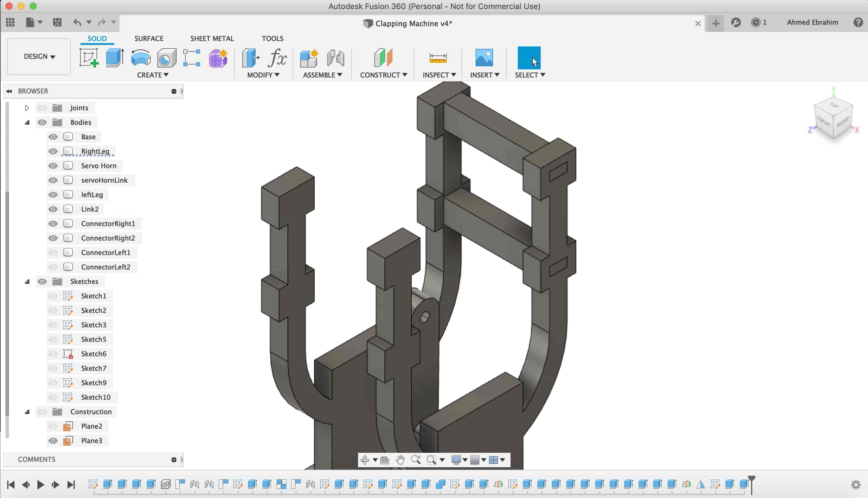Image resolution: width=868 pixels, height=498 pixels.
Task: Show the ConnectorLeft1 body
Action: (53, 252)
